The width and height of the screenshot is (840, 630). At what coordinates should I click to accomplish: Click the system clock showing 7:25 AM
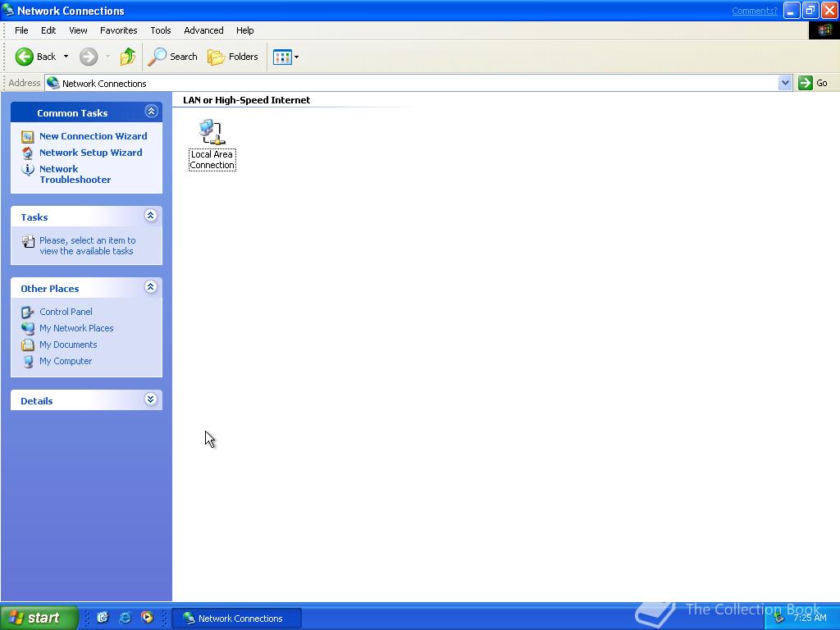click(810, 618)
